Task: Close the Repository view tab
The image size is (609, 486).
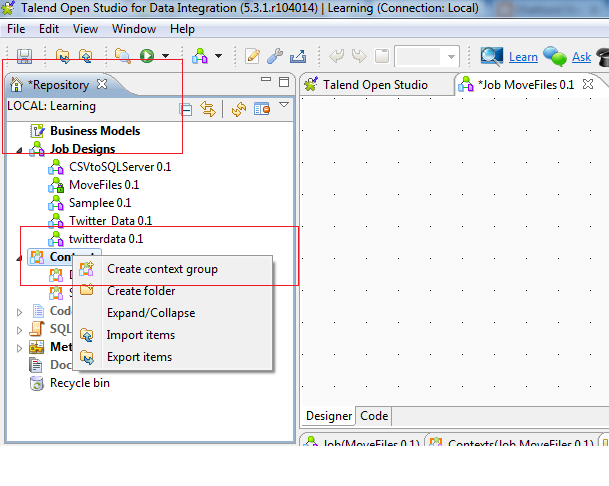Action: click(x=102, y=84)
